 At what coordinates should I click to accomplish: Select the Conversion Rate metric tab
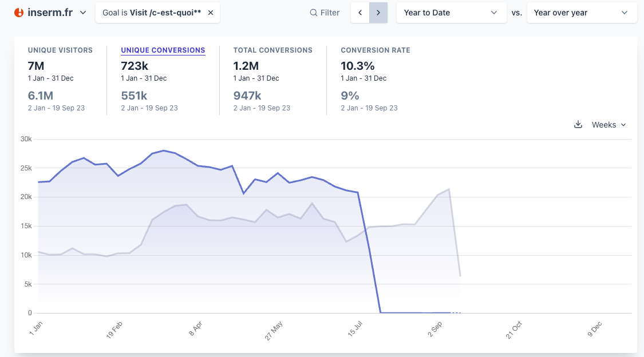375,50
